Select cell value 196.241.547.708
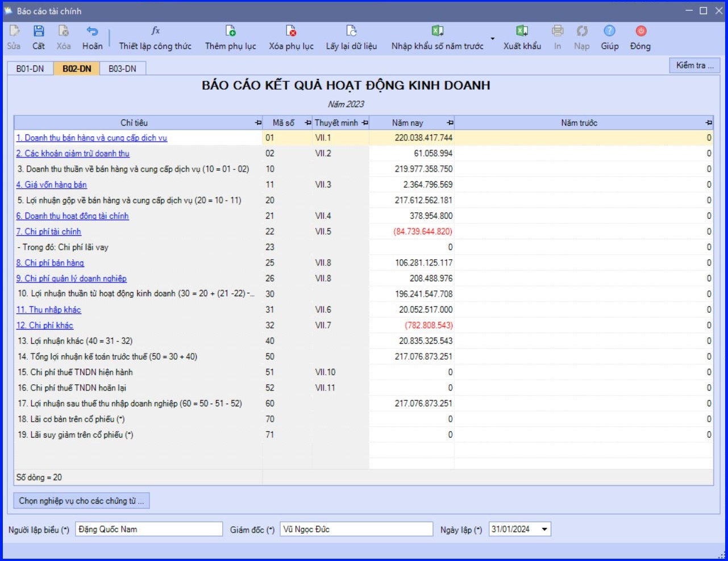Image resolution: width=728 pixels, height=561 pixels. [x=423, y=294]
